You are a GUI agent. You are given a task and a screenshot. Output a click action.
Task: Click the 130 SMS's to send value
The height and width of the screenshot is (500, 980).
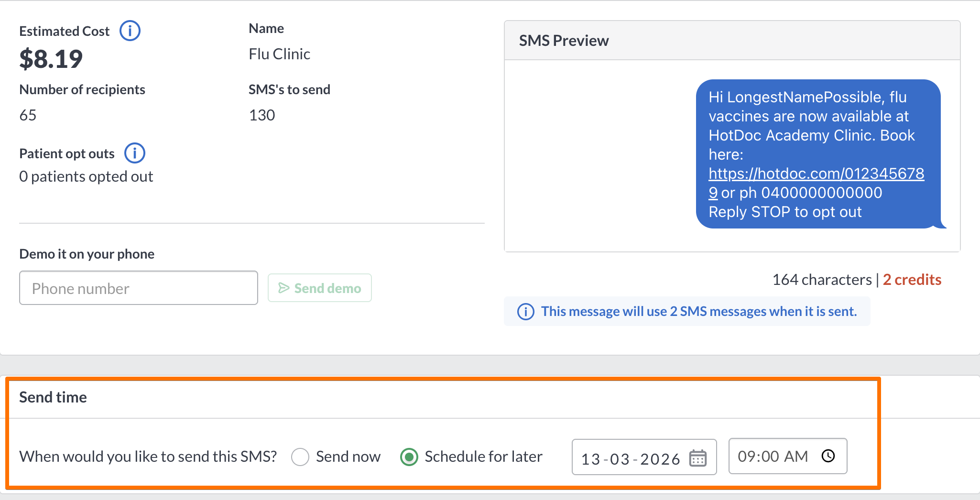coord(262,115)
